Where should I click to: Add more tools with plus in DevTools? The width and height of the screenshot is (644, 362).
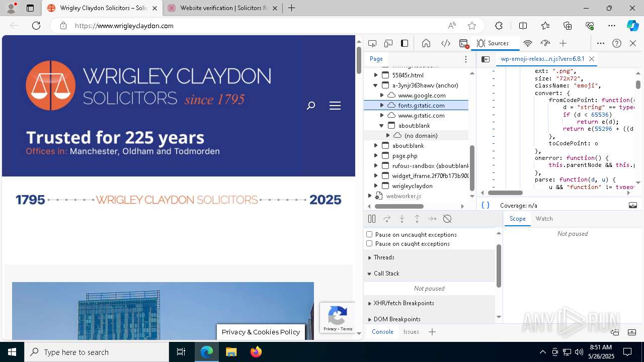coord(563,43)
